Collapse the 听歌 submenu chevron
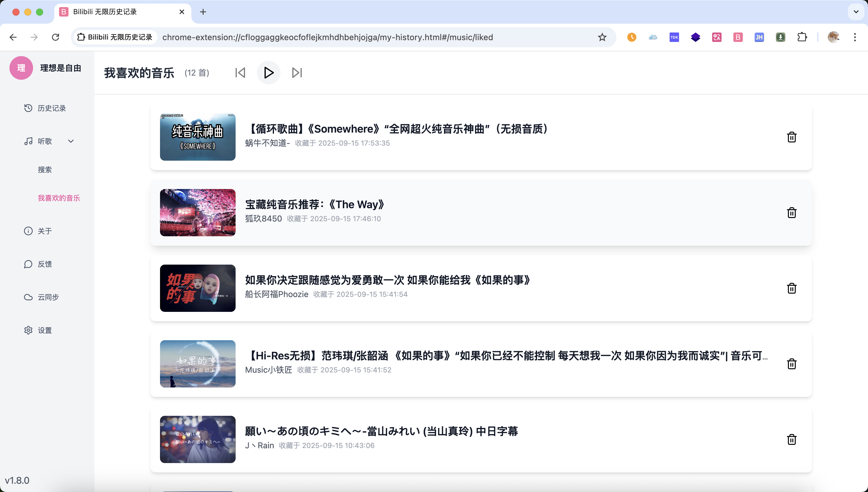This screenshot has width=868, height=492. tap(71, 141)
